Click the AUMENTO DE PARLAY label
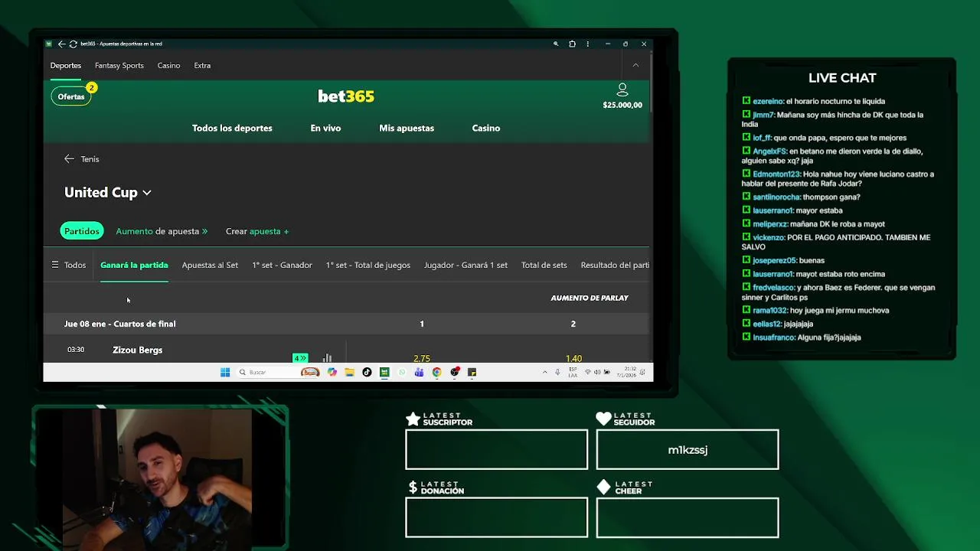 coord(590,298)
